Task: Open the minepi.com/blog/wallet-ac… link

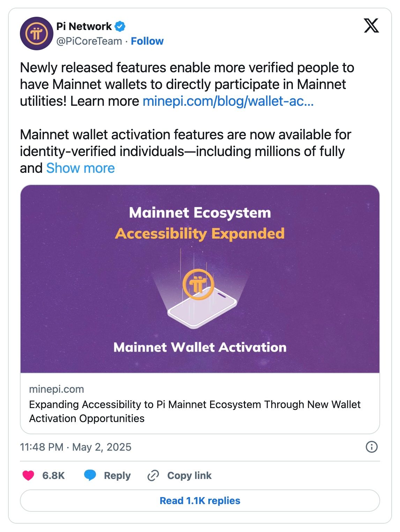Action: point(228,101)
